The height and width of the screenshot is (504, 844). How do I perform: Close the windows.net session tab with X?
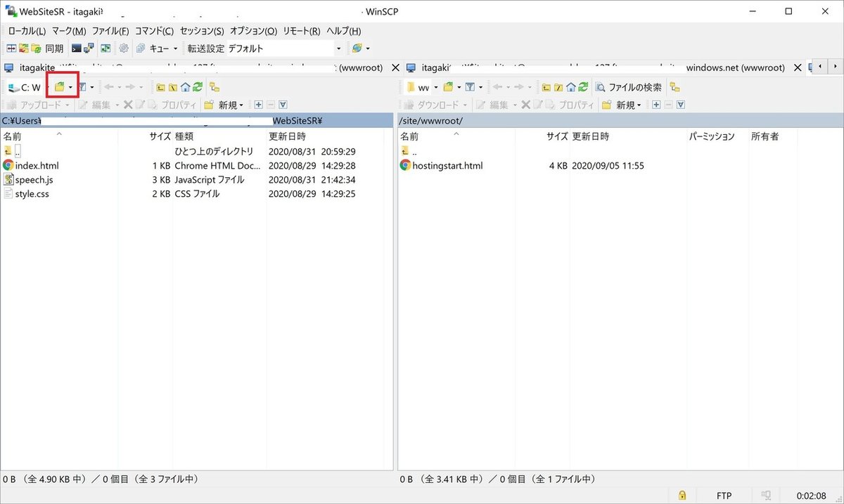click(x=798, y=68)
